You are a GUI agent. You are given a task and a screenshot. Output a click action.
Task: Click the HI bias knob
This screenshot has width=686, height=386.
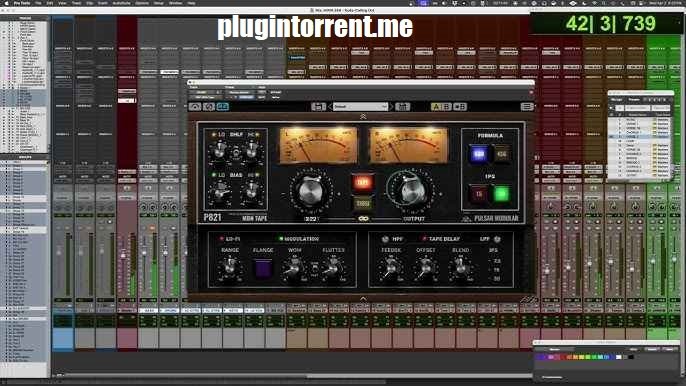pos(252,191)
